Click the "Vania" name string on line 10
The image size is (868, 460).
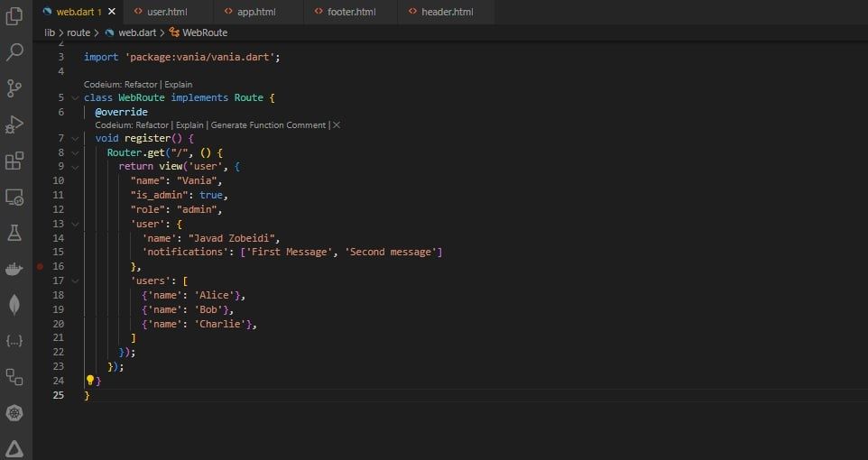(x=197, y=181)
